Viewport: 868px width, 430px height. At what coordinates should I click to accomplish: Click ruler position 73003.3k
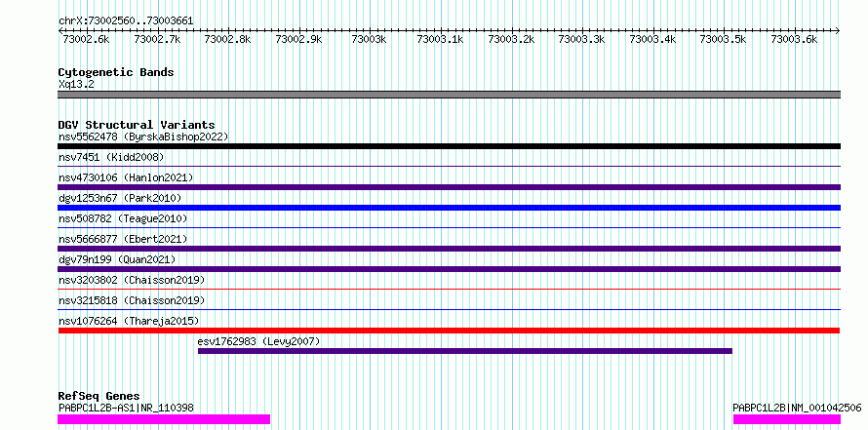pyautogui.click(x=582, y=39)
